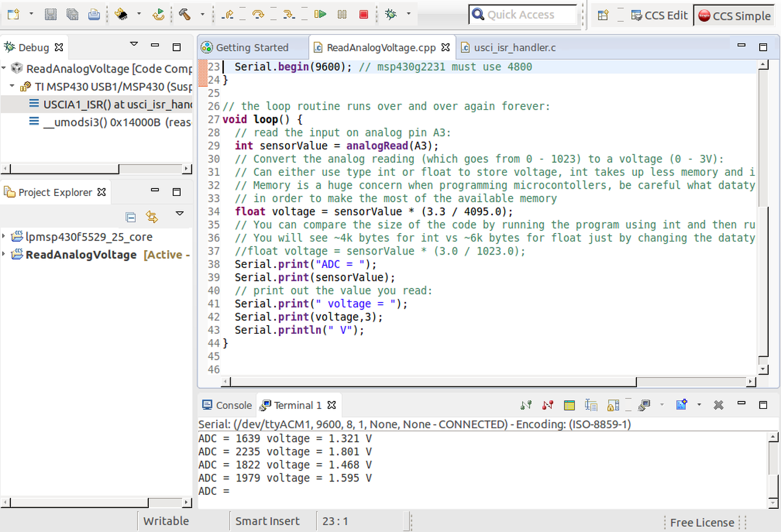Expand the lpmsp430f5529_25_core project
The image size is (781, 532).
pyautogui.click(x=4, y=237)
